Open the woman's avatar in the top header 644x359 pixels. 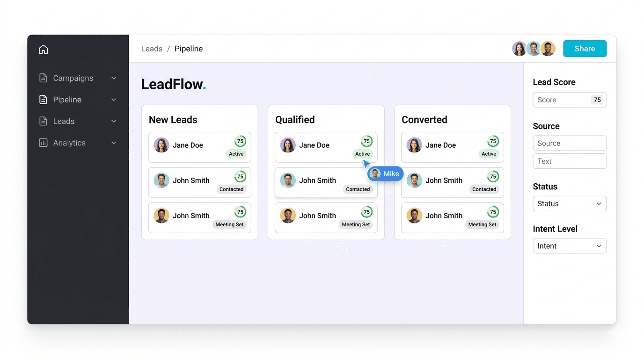pos(519,49)
